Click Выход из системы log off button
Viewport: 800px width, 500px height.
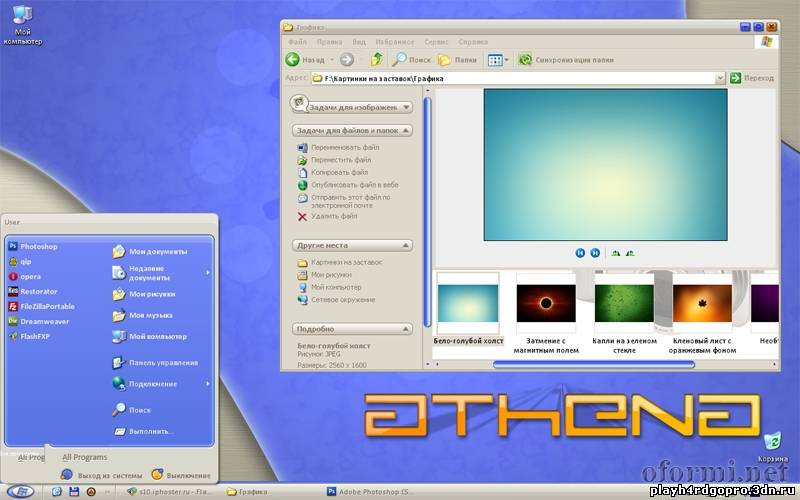coord(102,475)
